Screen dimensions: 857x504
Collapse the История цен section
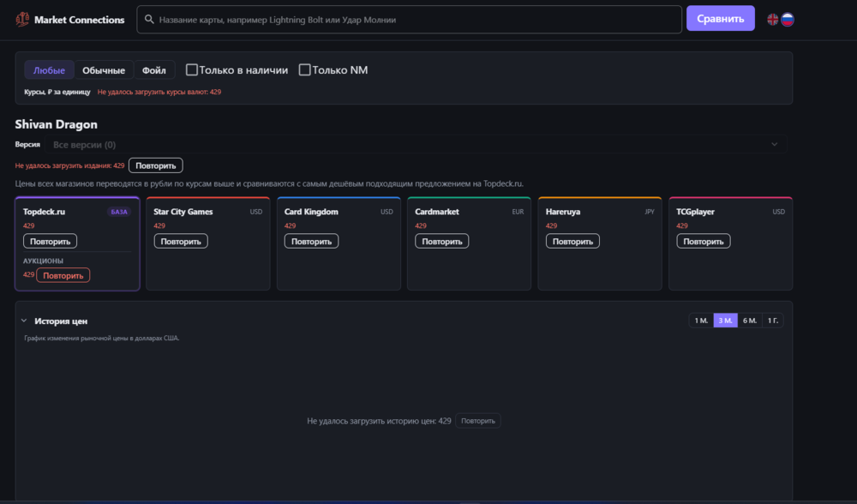[24, 321]
